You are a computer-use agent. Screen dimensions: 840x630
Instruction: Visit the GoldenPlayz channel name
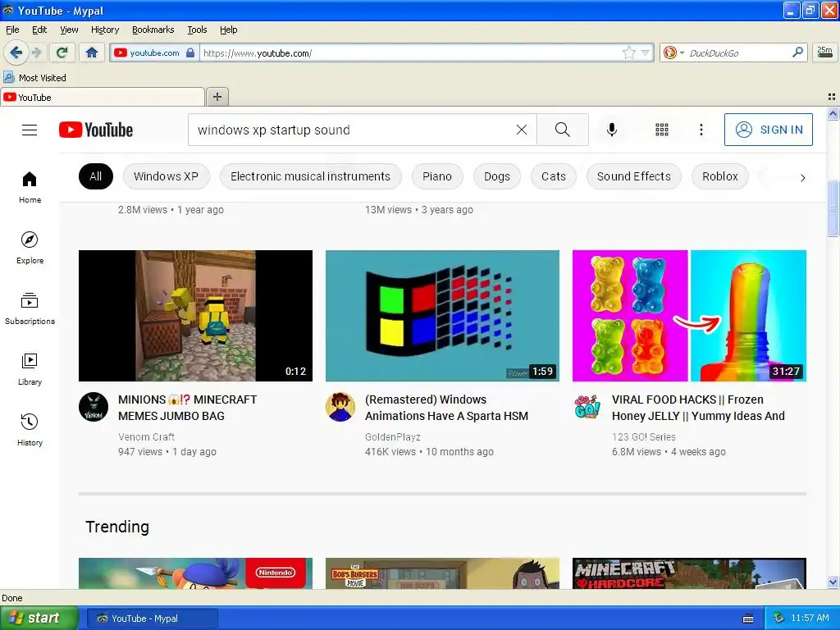point(393,436)
